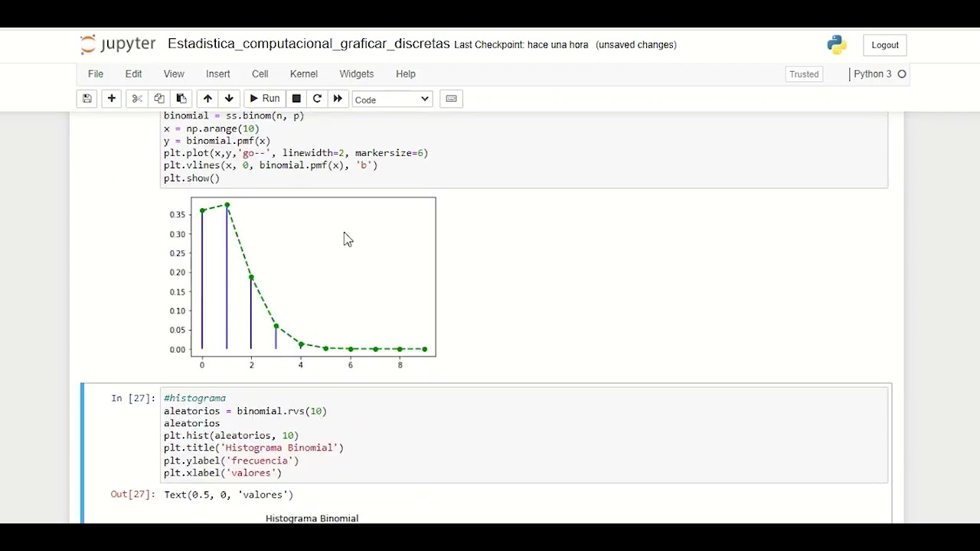Open the Edit menu
The image size is (980, 551).
[134, 74]
